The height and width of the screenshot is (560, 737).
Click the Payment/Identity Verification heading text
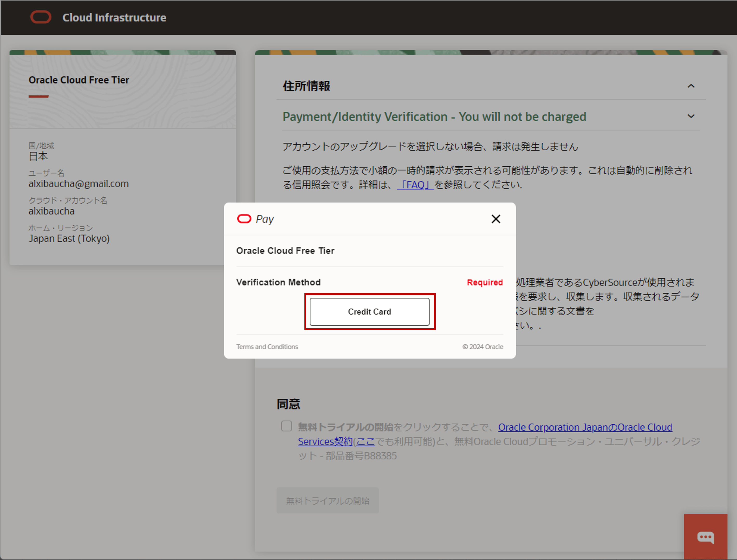434,117
